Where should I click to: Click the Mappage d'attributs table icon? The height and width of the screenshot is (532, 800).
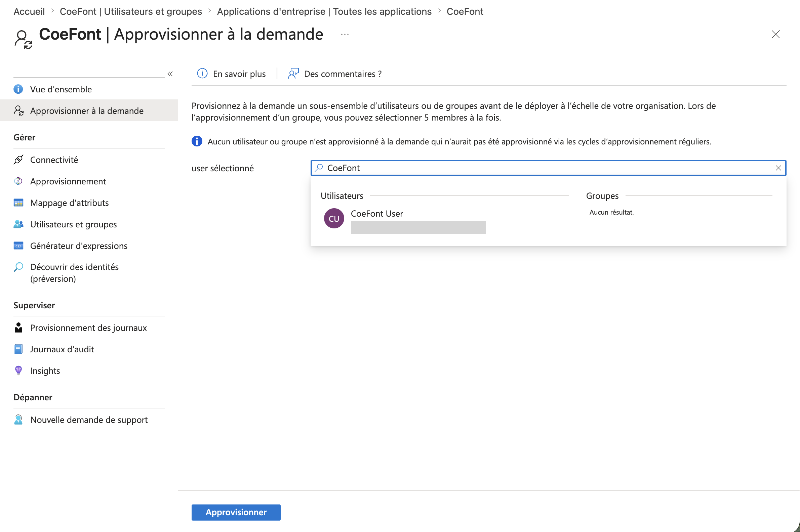pyautogui.click(x=18, y=203)
